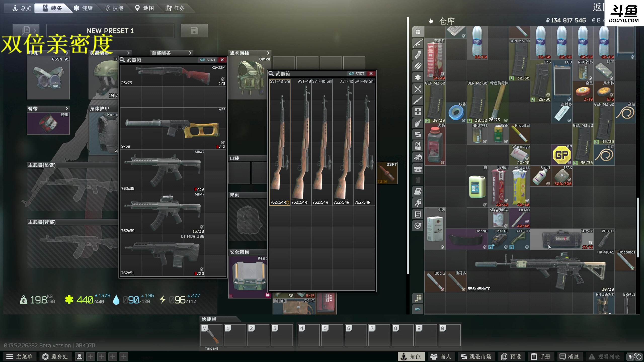Viewport: 644px width, 362px height.
Task: Expand the 战术胸挂 slot arrow
Action: tap(268, 53)
